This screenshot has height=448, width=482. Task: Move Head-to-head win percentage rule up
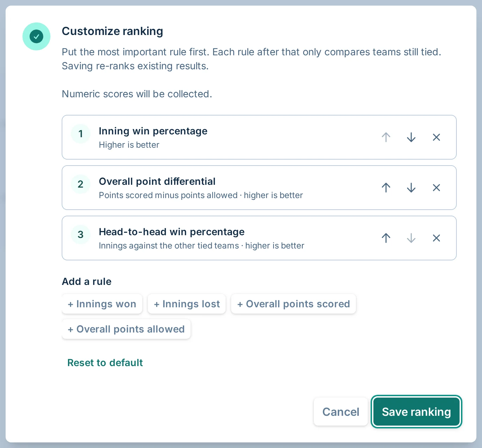pos(386,238)
